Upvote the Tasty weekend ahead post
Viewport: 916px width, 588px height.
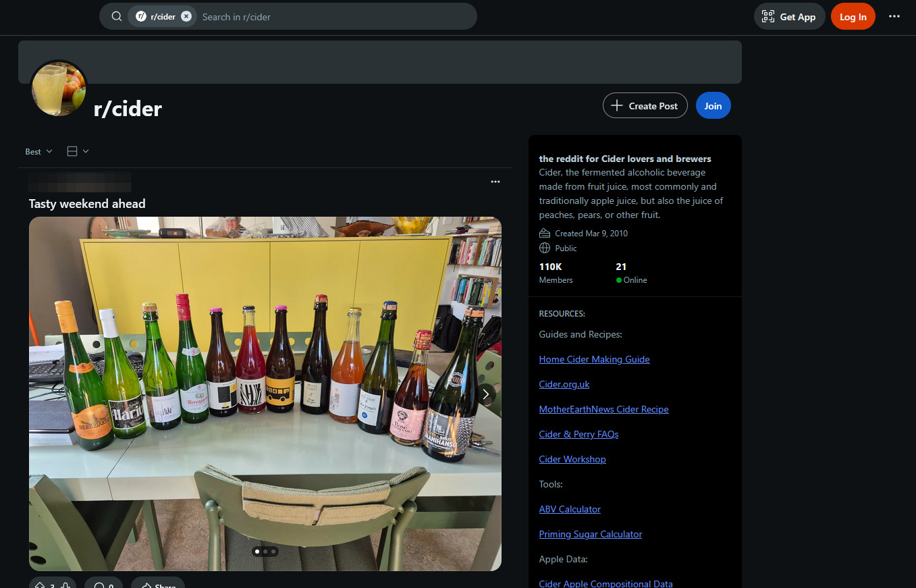(40, 585)
